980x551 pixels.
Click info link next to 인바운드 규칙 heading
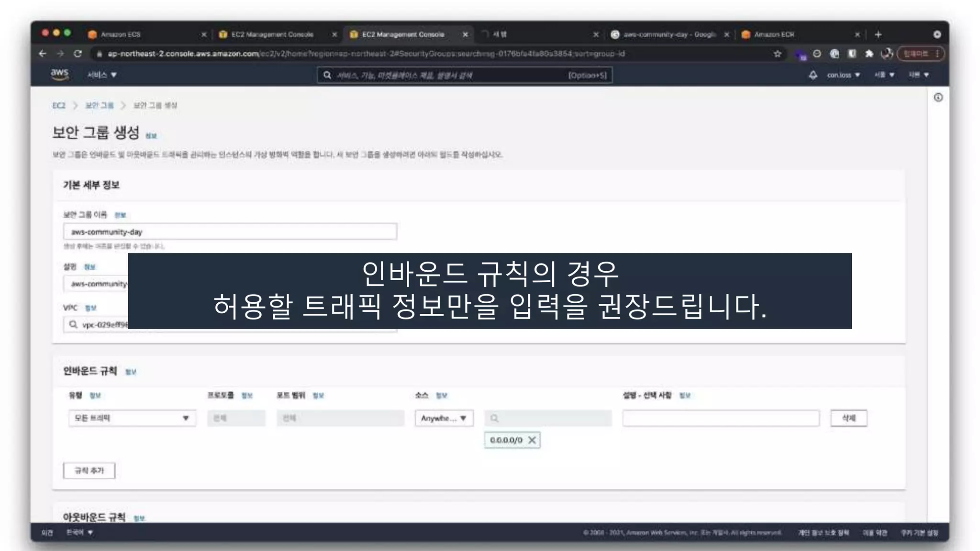coord(131,372)
